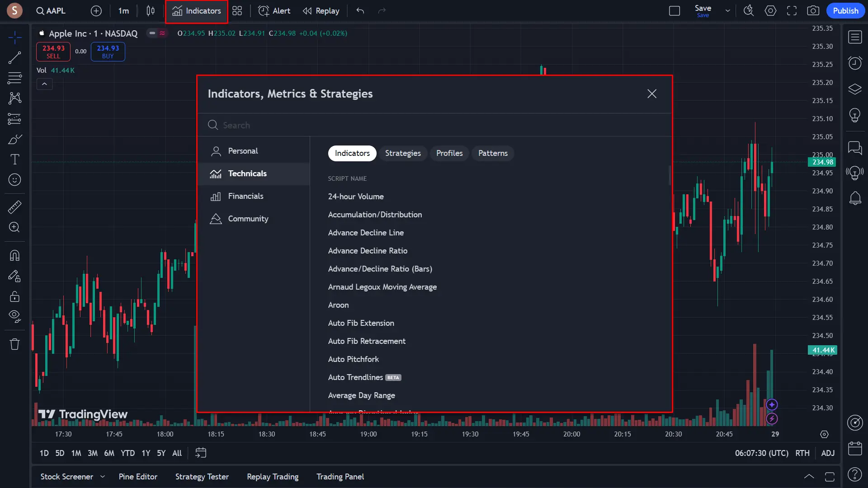Select the brush drawing tool
The height and width of the screenshot is (488, 868).
point(15,139)
